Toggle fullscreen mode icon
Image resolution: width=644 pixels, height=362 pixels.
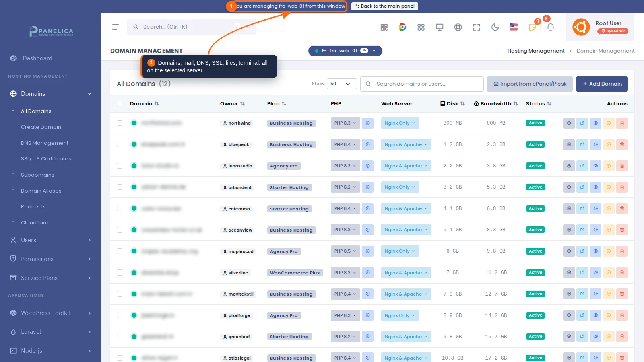[x=477, y=27]
